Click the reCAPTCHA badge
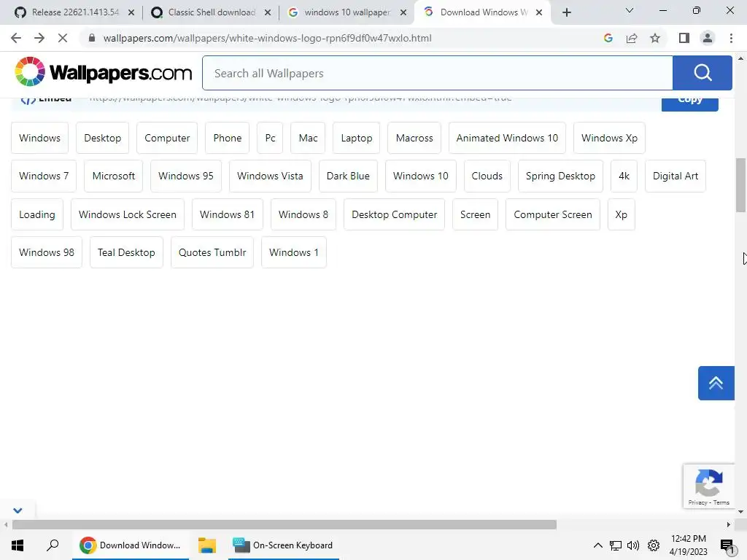Image resolution: width=747 pixels, height=560 pixels. [709, 486]
